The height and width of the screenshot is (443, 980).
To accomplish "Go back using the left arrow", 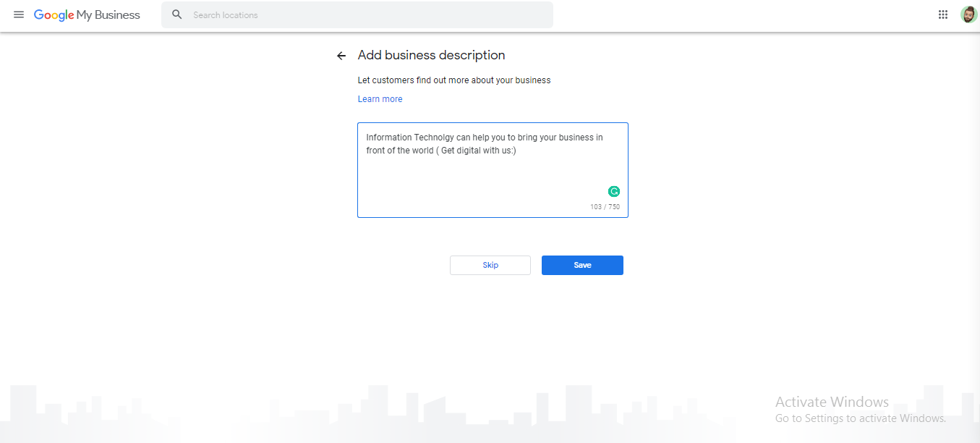I will point(341,56).
